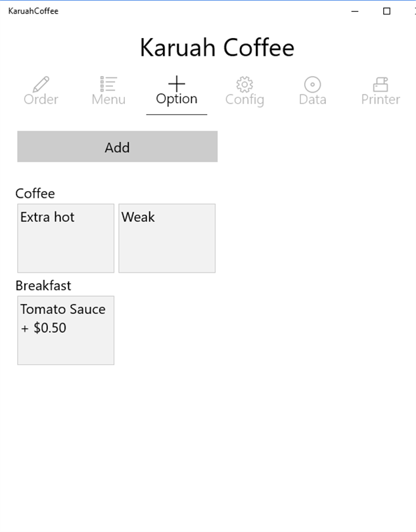Select the Weak coffee option tile
Image resolution: width=416 pixels, height=532 pixels.
click(167, 238)
